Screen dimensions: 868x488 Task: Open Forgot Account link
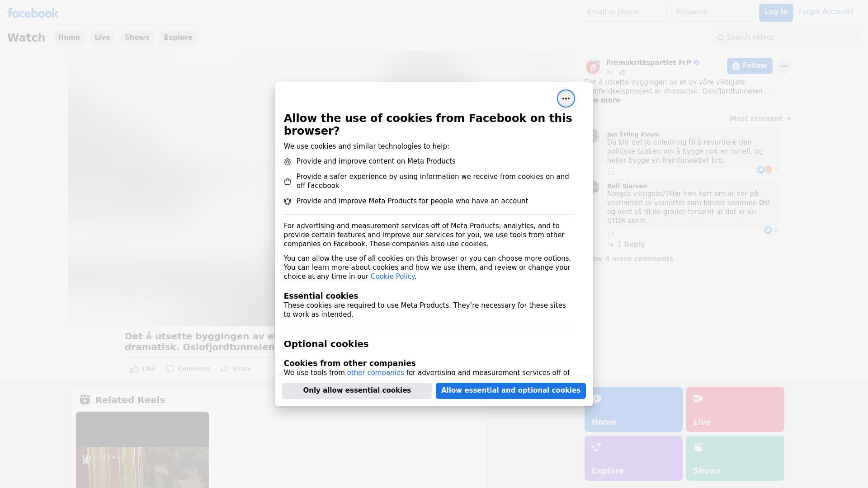pyautogui.click(x=826, y=12)
